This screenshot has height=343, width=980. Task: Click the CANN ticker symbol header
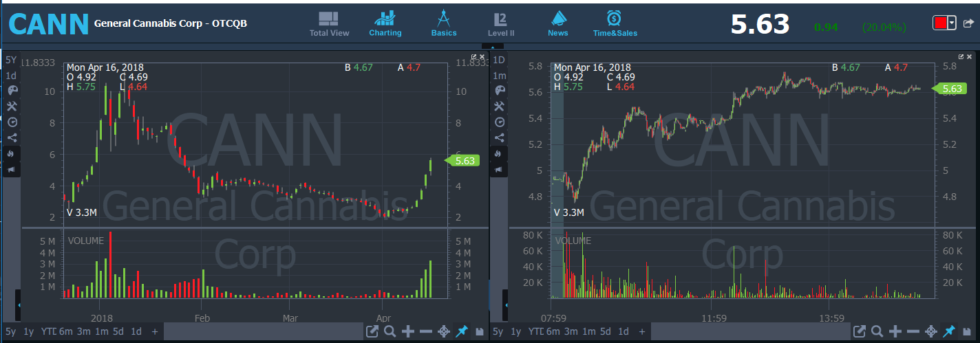(x=48, y=23)
